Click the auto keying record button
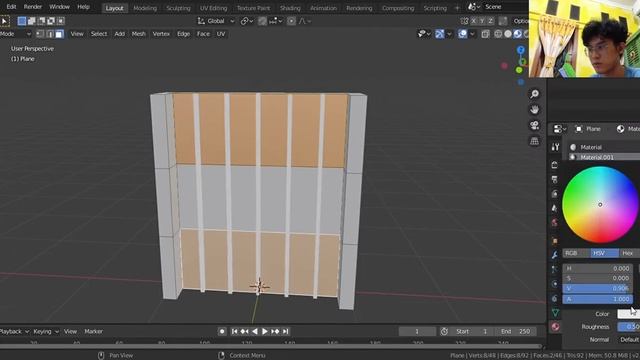Viewport: 640px width, 360px height. pyautogui.click(x=222, y=331)
